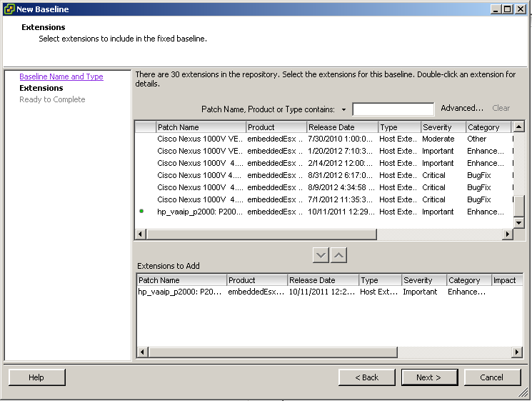
Task: Click upper list horizontal scrollbar thumb
Action: point(261,234)
